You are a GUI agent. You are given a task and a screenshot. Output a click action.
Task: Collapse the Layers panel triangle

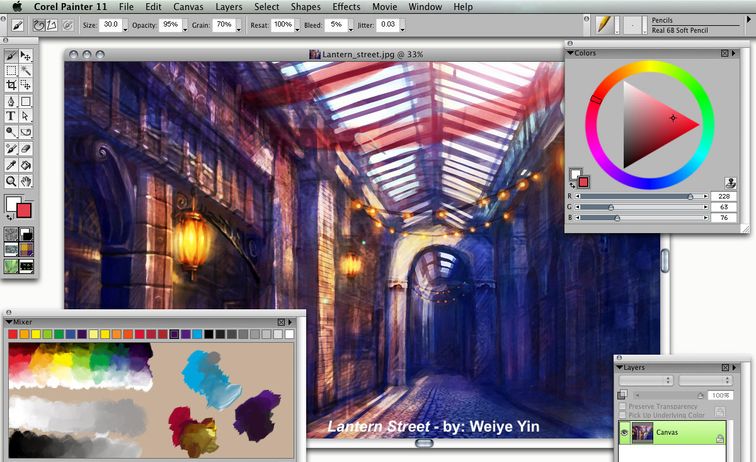620,367
